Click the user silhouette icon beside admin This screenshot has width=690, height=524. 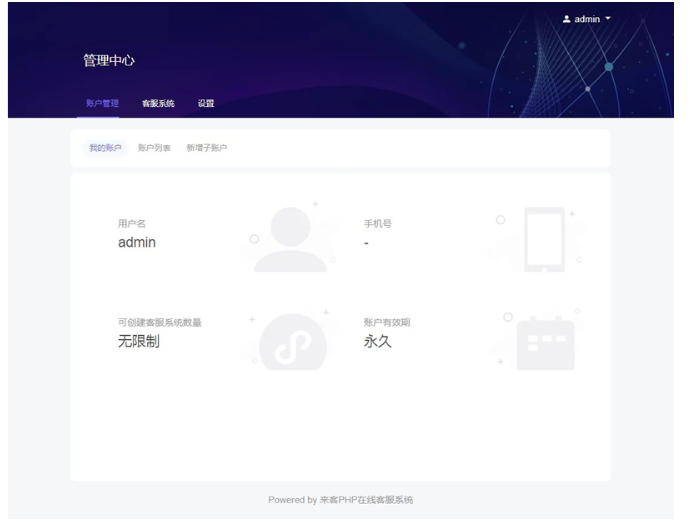click(568, 20)
